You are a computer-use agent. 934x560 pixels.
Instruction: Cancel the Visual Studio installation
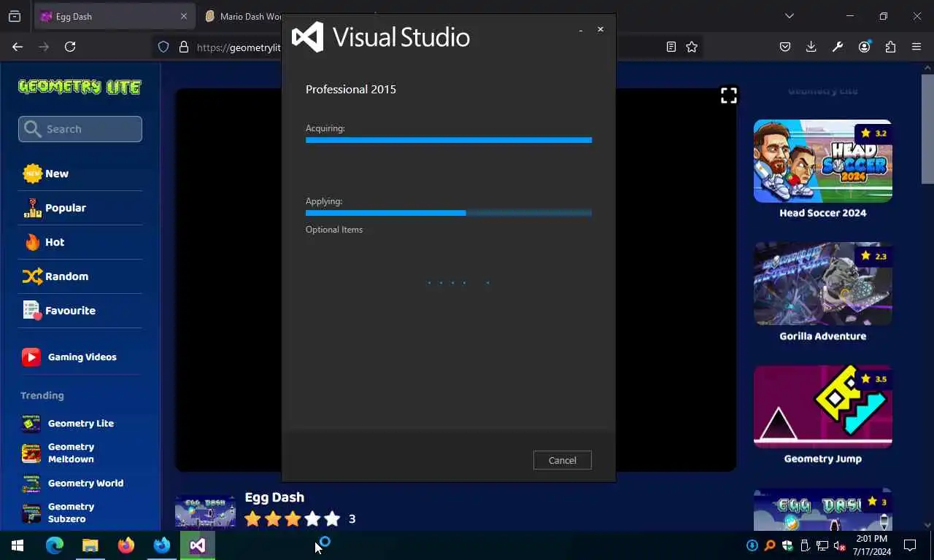pos(562,460)
